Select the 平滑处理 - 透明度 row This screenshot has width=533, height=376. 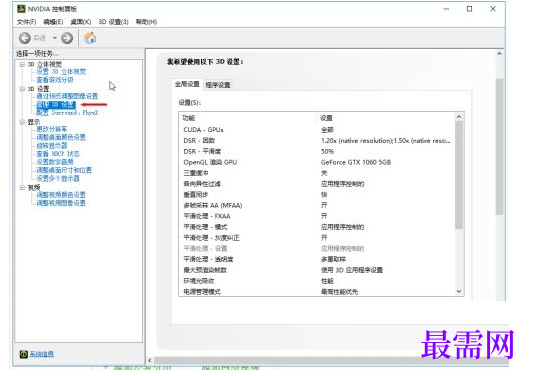(x=317, y=259)
